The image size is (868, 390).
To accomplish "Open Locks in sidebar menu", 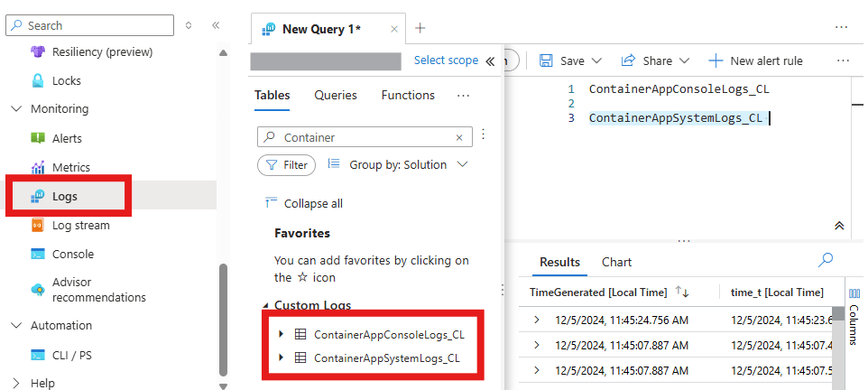I will [67, 81].
